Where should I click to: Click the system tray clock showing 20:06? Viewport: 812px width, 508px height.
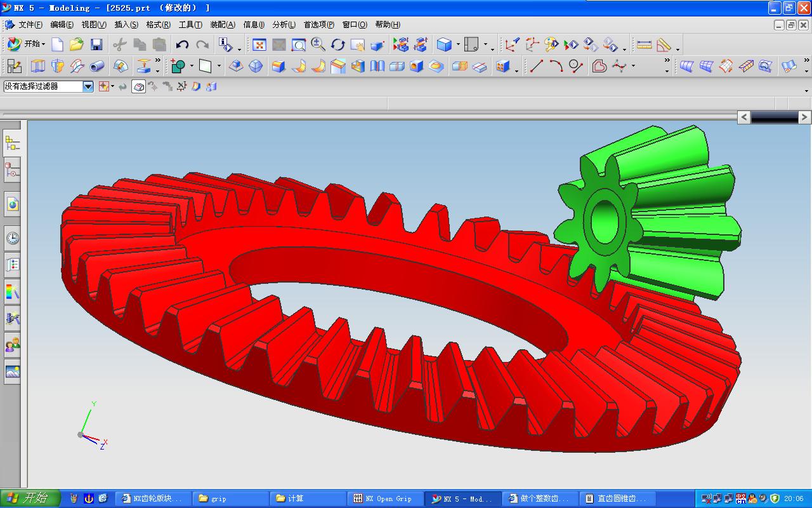[794, 499]
